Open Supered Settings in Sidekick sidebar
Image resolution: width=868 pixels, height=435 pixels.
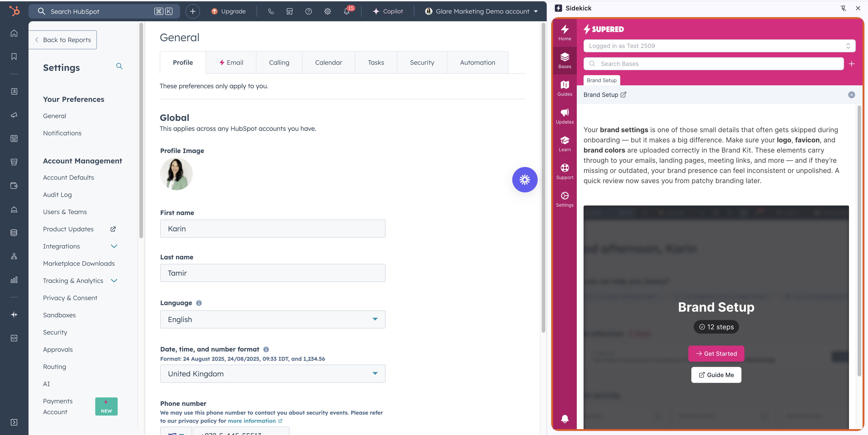564,199
